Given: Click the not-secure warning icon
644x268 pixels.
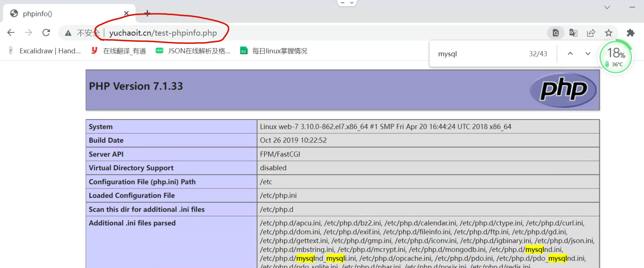Looking at the screenshot, I should click(x=68, y=33).
